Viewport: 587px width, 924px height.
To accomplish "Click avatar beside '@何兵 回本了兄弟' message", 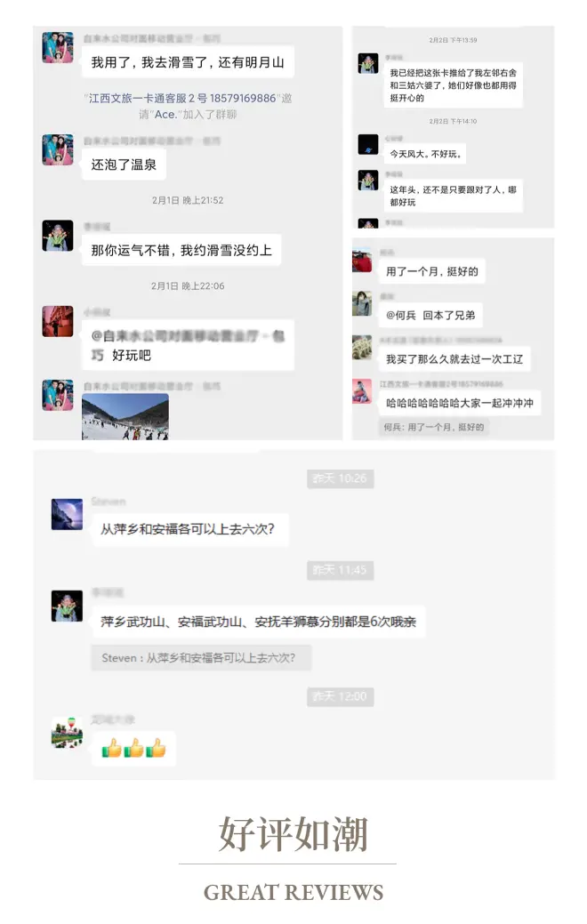I will pos(362,303).
